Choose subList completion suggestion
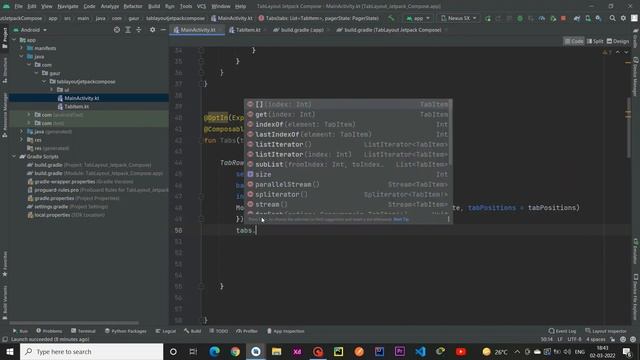The height and width of the screenshot is (360, 640). (x=348, y=164)
